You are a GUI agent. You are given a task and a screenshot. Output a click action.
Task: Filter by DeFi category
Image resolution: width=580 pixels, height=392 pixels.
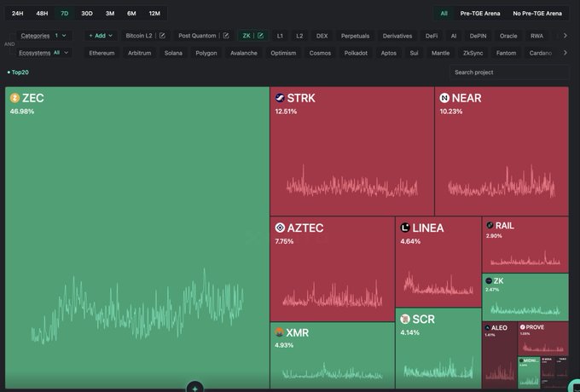coord(432,36)
